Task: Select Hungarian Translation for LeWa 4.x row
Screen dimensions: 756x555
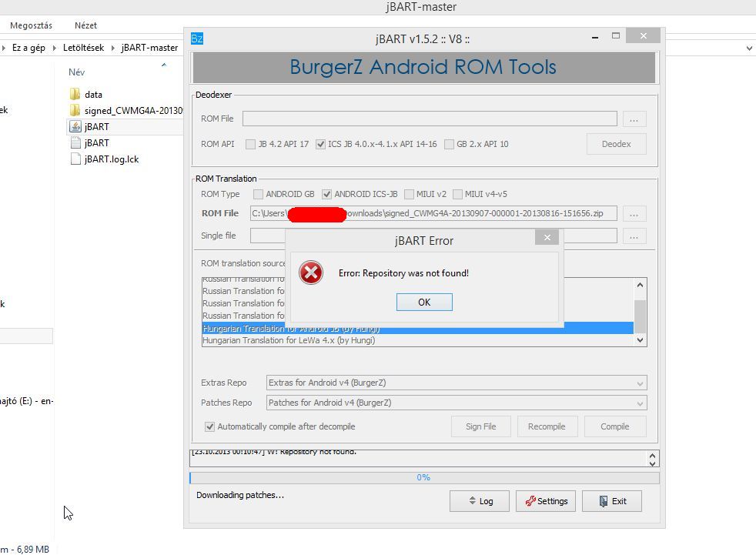Action: [x=417, y=340]
